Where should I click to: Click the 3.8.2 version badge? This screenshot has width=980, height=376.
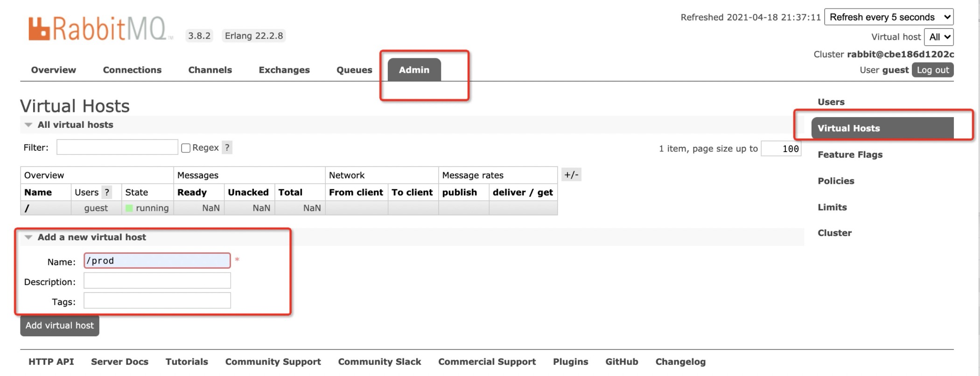pos(199,36)
